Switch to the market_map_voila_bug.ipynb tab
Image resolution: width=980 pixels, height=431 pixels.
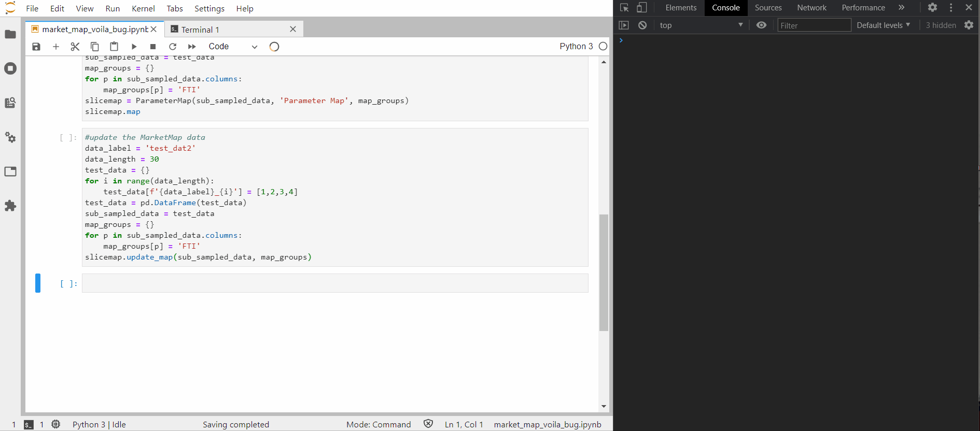pos(95,30)
